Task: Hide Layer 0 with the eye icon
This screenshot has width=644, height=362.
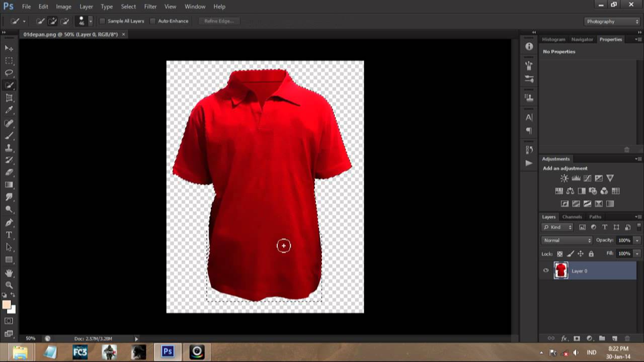Action: (546, 270)
